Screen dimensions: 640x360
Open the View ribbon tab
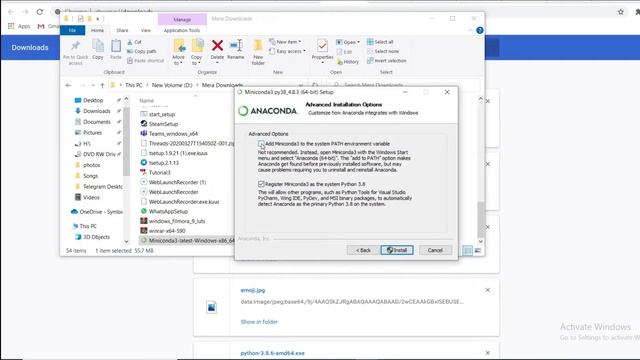pyautogui.click(x=145, y=30)
